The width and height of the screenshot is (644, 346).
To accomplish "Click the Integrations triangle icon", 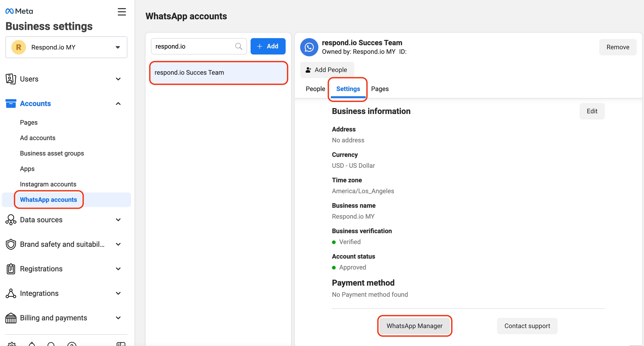I will [x=11, y=293].
